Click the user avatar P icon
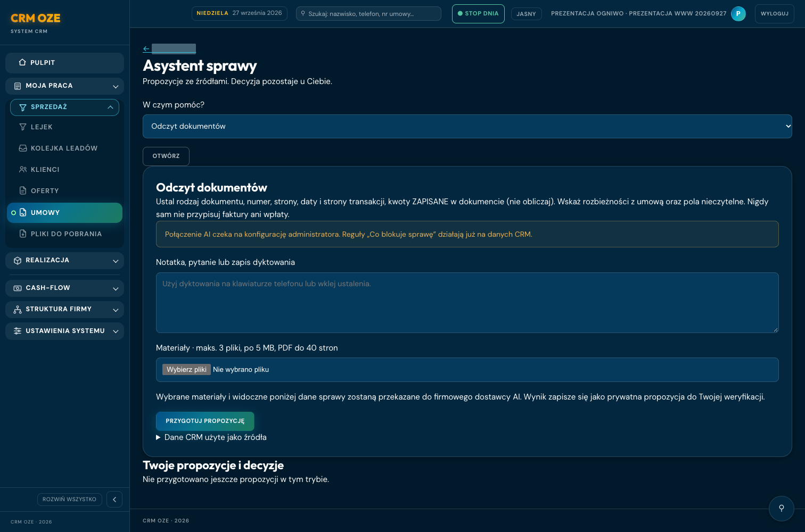 pyautogui.click(x=738, y=14)
